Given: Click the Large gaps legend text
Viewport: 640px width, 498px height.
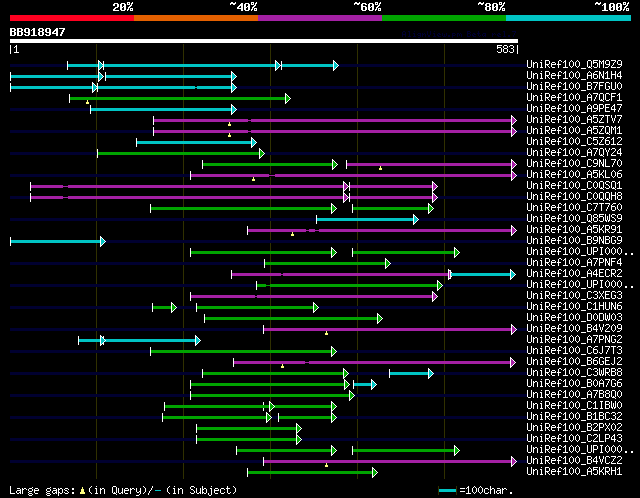Looking at the screenshot, I should pos(123,490).
